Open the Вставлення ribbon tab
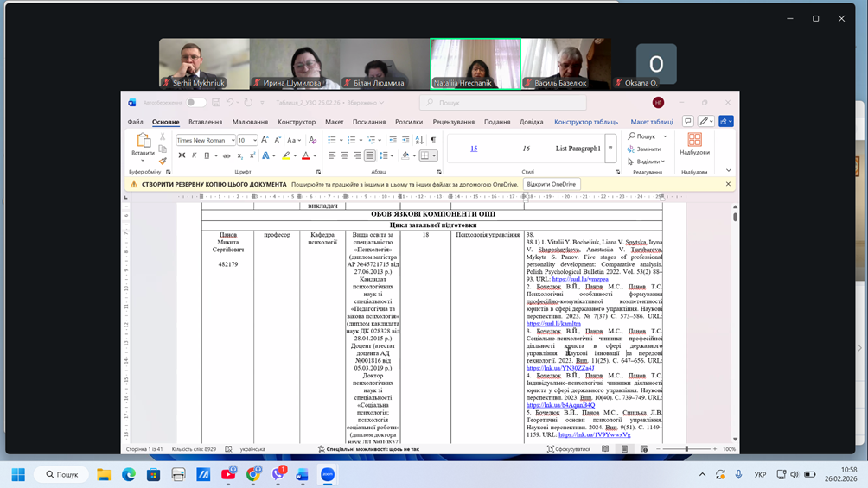This screenshot has width=868, height=488. 206,122
